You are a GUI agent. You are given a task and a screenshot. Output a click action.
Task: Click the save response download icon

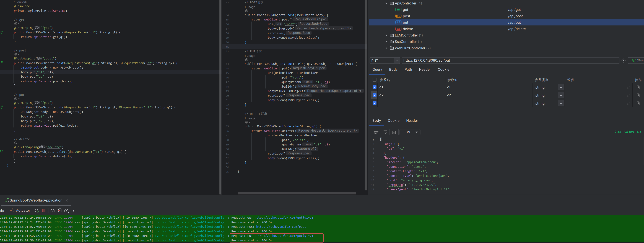(x=394, y=132)
